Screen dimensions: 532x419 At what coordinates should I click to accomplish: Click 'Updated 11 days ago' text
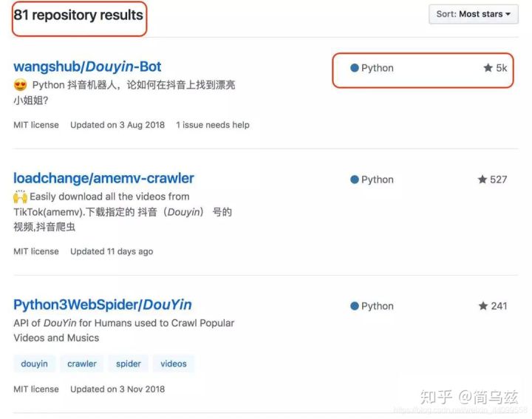pos(112,252)
